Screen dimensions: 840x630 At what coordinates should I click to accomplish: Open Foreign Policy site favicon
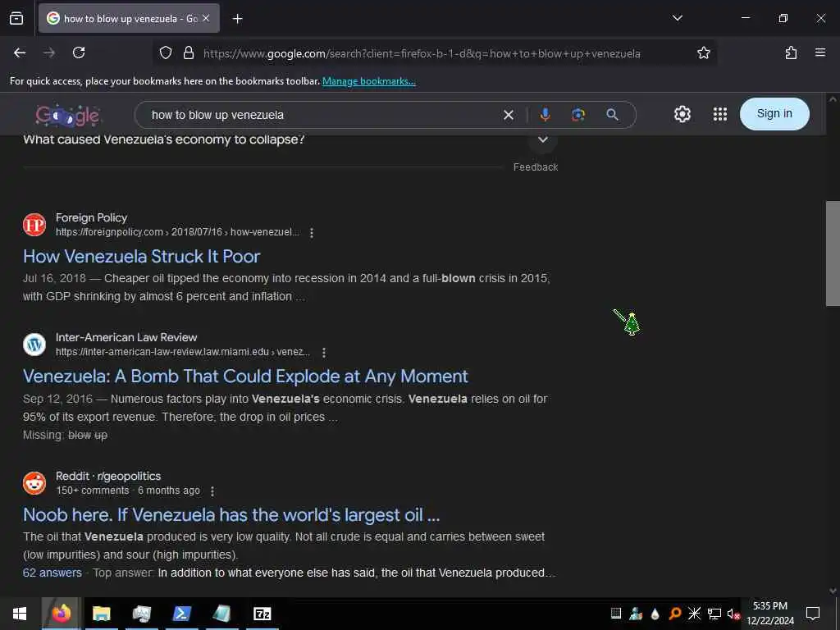point(34,225)
